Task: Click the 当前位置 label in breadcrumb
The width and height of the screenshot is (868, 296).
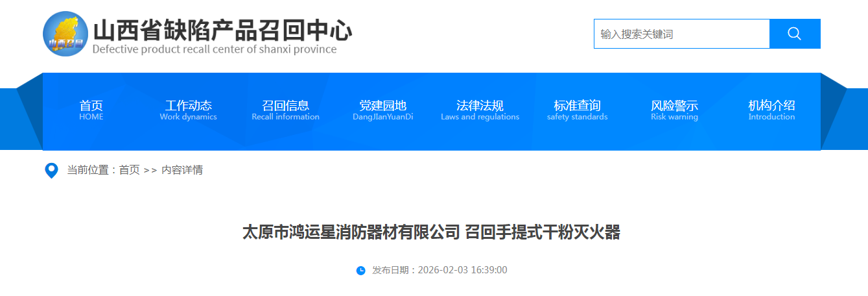Action: (90, 170)
